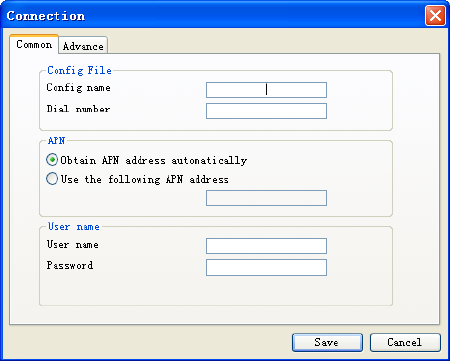Place cursor in the User name field
The height and width of the screenshot is (361, 450).
[266, 246]
